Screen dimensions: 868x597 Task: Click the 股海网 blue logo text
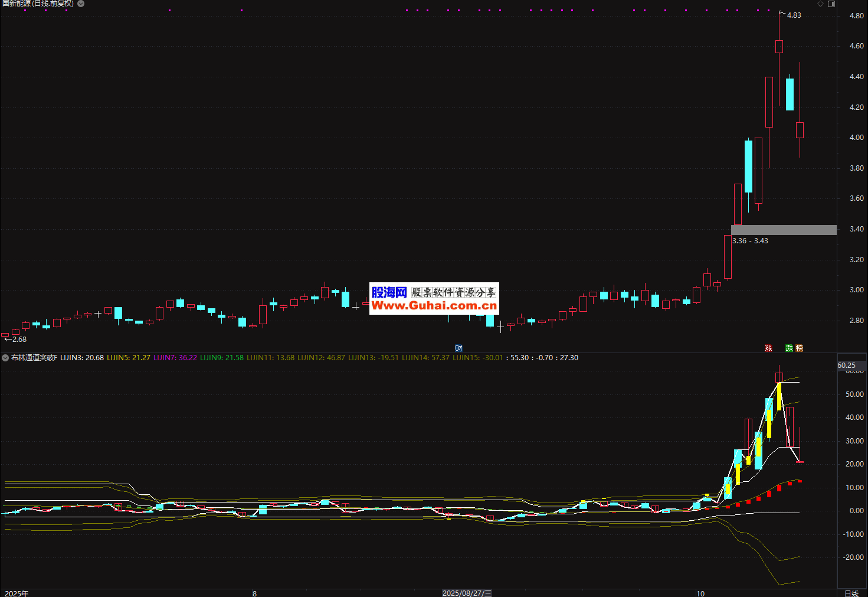(x=389, y=292)
